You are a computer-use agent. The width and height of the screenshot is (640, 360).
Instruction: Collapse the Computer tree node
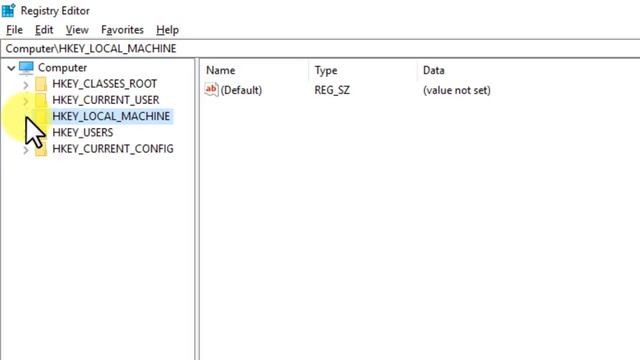point(11,68)
